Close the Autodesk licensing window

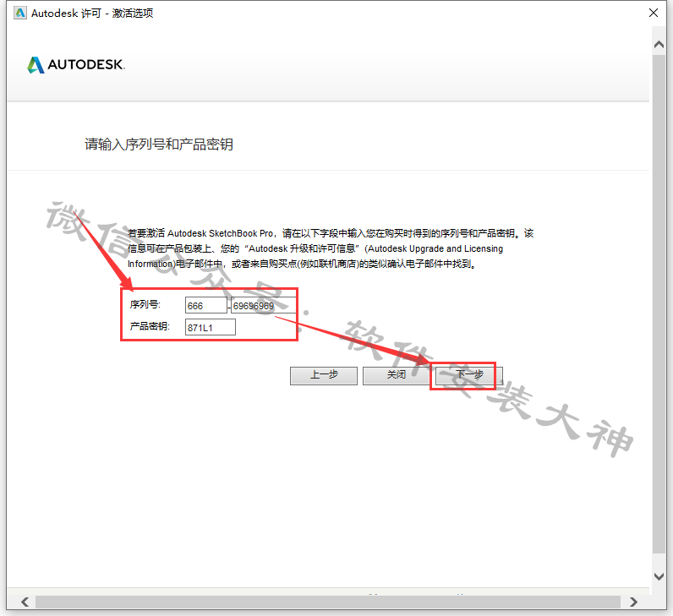pyautogui.click(x=654, y=13)
